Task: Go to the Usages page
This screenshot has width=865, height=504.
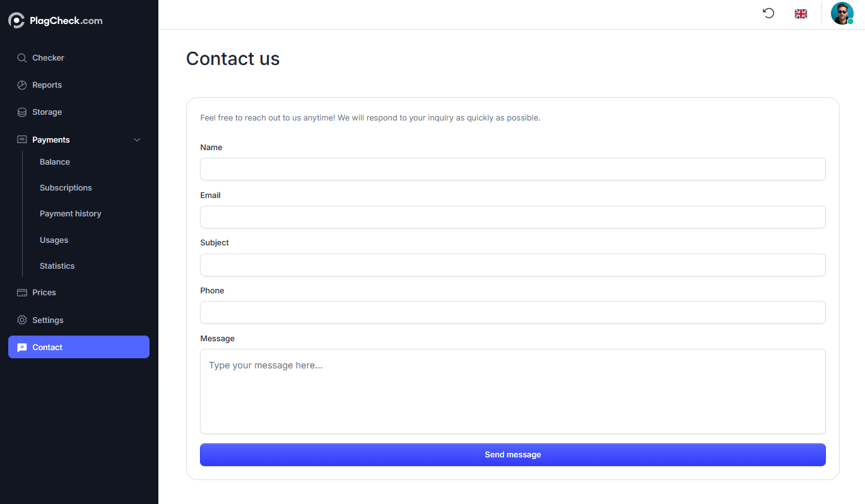Action: click(54, 240)
